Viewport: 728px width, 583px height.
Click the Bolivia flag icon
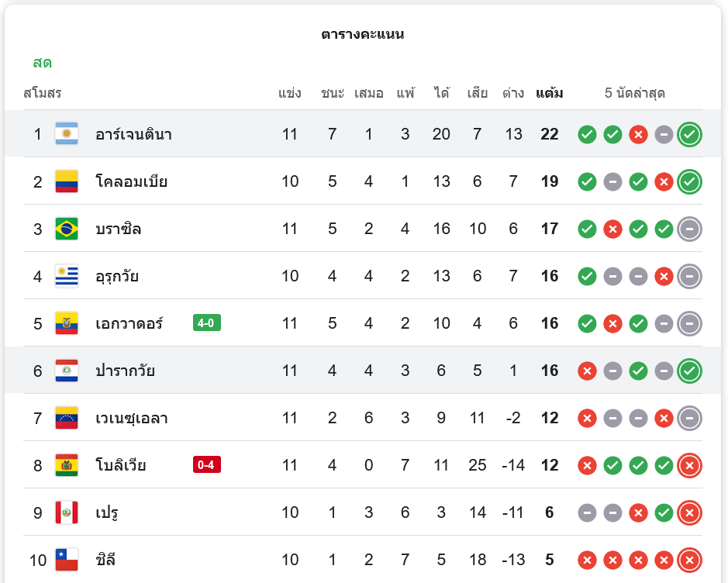tap(67, 465)
